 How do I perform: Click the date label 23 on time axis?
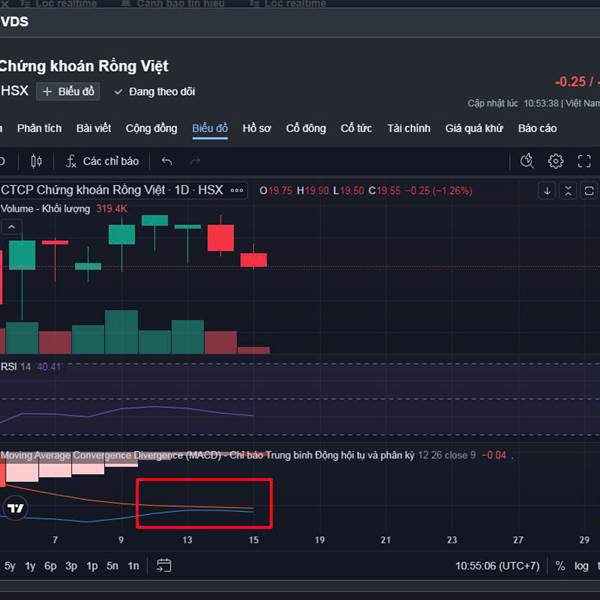(452, 540)
